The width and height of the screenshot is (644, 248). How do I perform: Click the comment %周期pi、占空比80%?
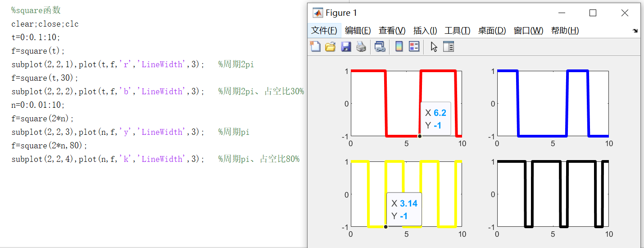tap(259, 159)
